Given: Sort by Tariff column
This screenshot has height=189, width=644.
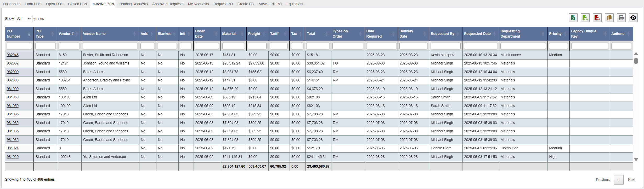Looking at the screenshot, I should click(x=279, y=34).
